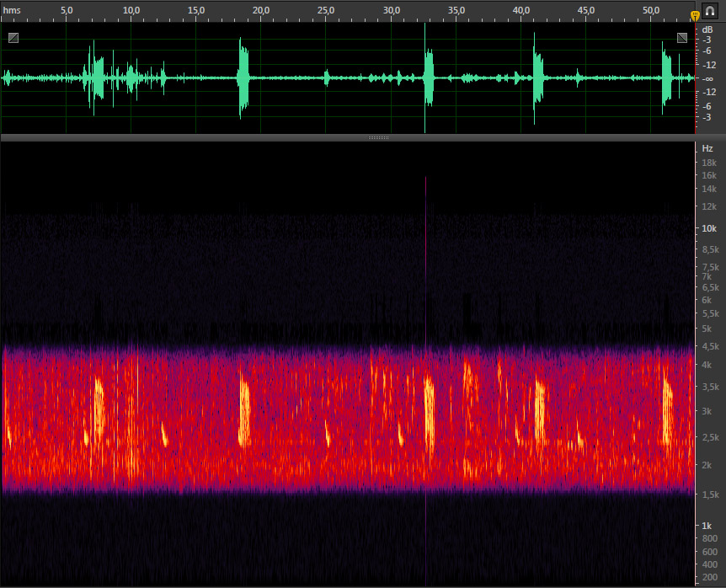Click the 20,0 mark on the ruler
This screenshot has height=588, width=726.
click(x=261, y=10)
